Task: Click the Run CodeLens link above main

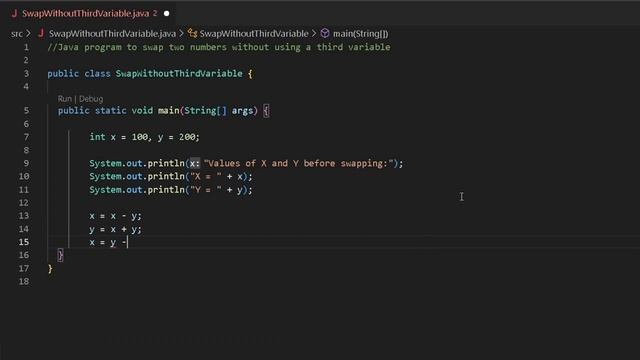Action: tap(64, 99)
